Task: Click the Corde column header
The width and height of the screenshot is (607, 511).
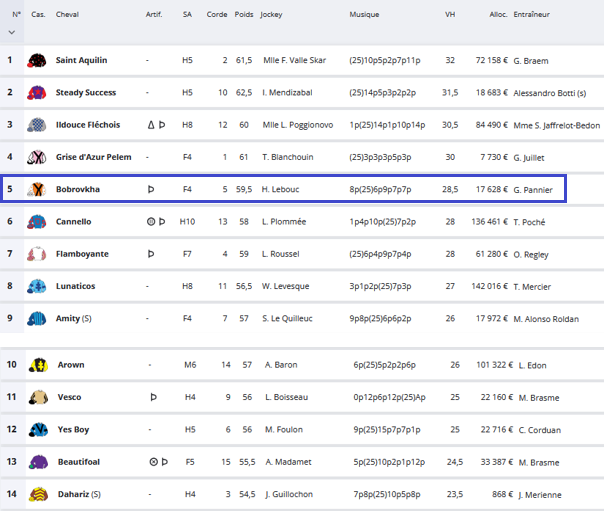Action: [x=216, y=15]
